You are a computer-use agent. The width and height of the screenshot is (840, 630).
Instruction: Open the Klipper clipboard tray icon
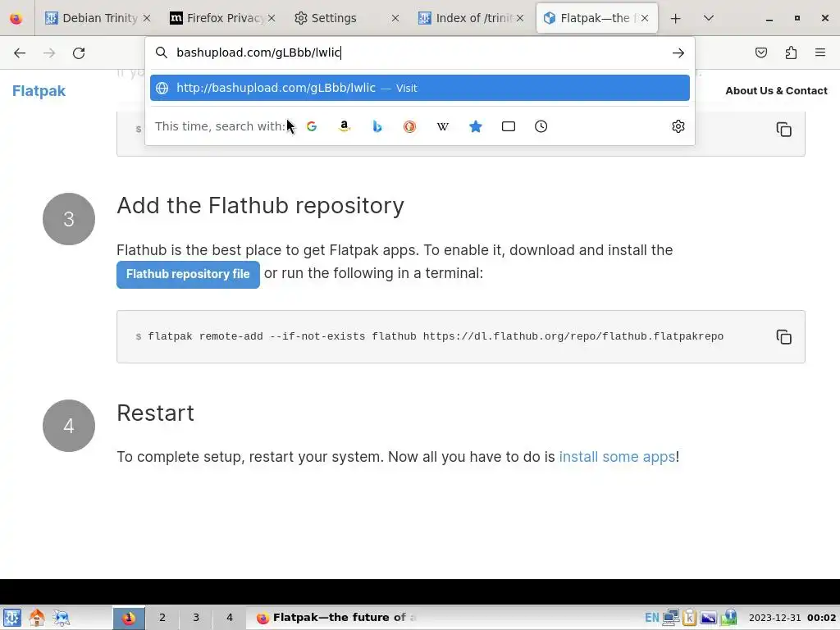point(689,618)
